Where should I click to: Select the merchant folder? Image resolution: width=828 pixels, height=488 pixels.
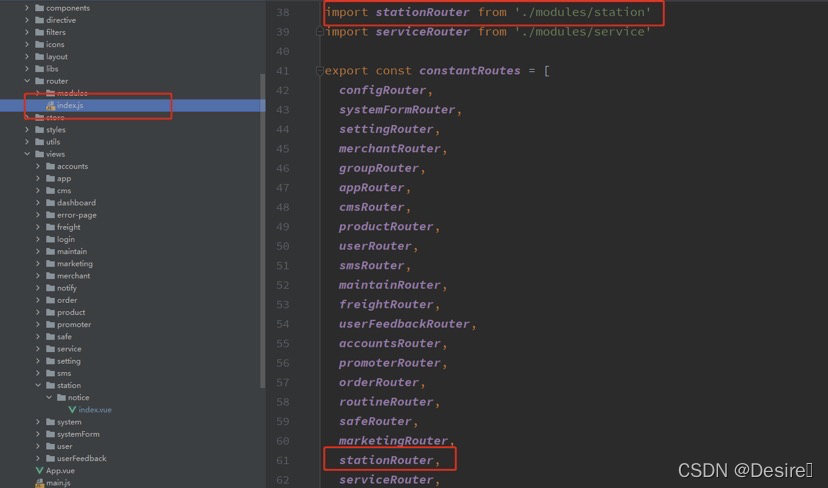tap(73, 276)
